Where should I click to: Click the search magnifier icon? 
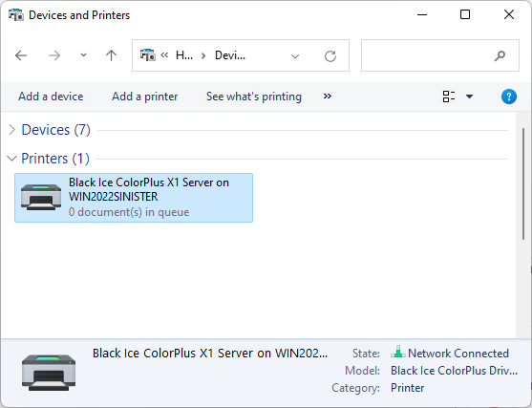(x=500, y=55)
